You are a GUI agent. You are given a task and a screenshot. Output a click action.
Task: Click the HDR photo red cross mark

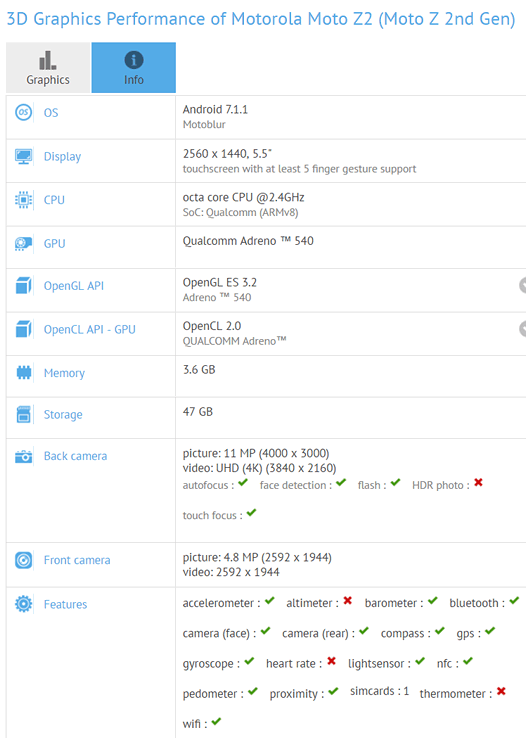pyautogui.click(x=478, y=482)
